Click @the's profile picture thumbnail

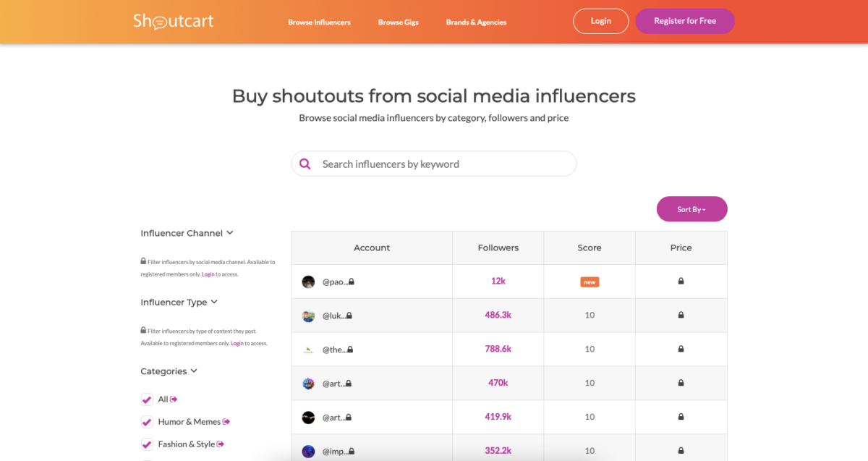tap(307, 349)
